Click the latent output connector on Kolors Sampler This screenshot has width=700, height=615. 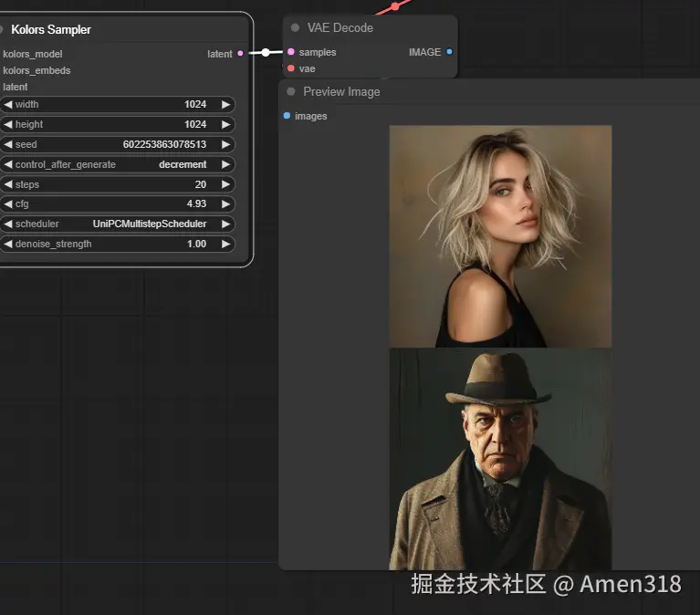click(x=240, y=54)
